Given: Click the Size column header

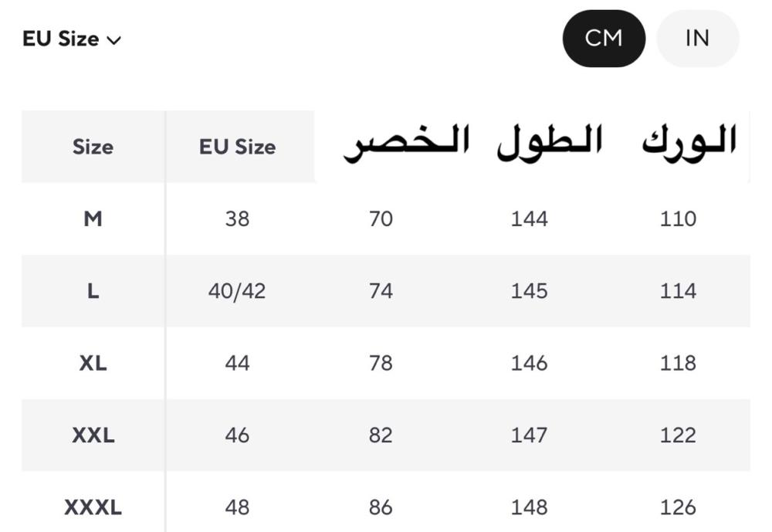Looking at the screenshot, I should pyautogui.click(x=93, y=147).
